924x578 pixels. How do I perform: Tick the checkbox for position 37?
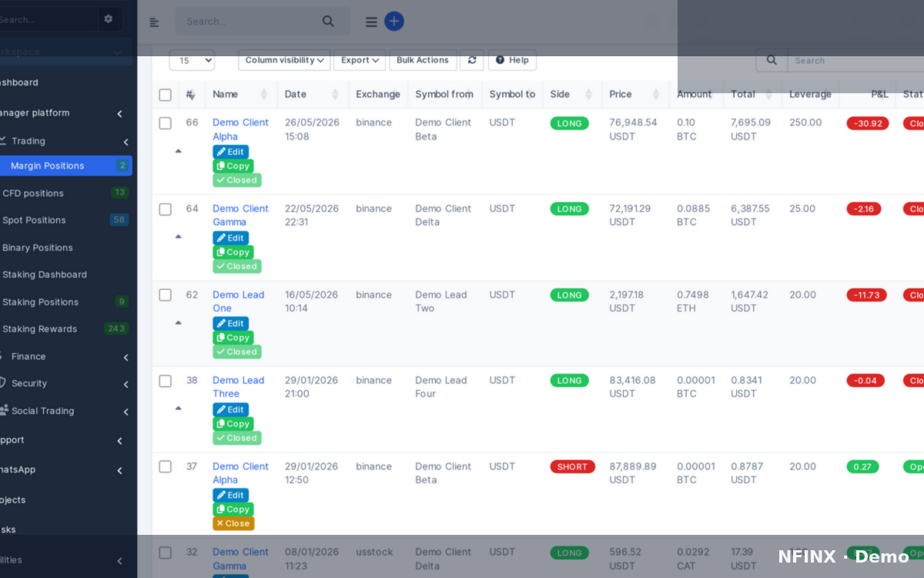point(165,467)
